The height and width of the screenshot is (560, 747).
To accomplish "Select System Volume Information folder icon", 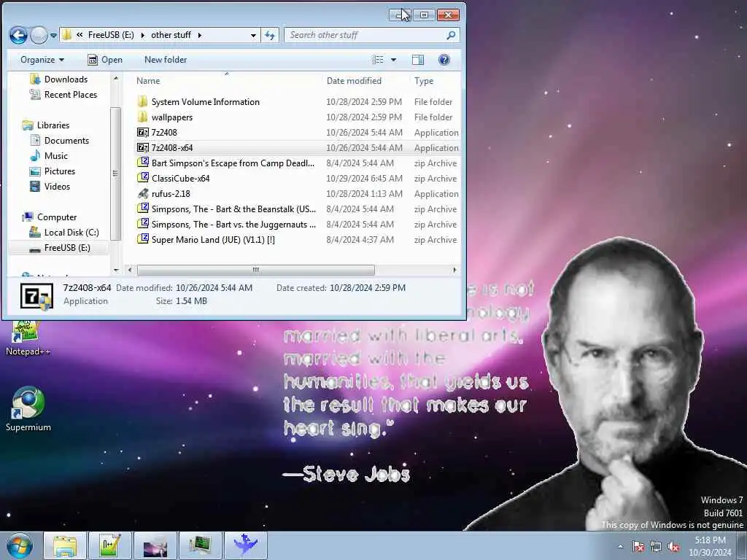I will (x=142, y=101).
